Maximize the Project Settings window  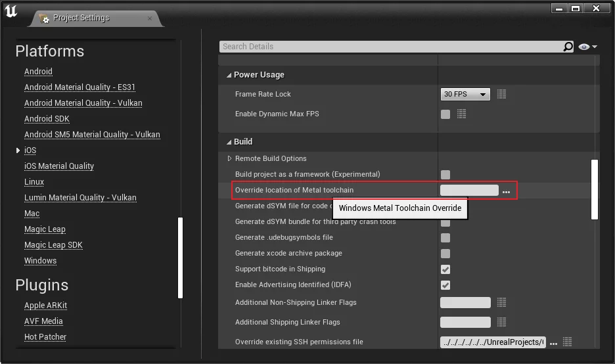coord(576,9)
